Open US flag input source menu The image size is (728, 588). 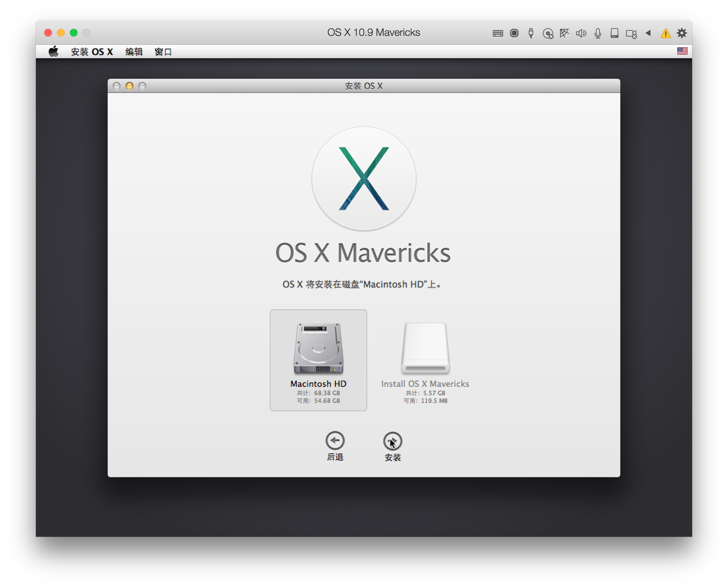pyautogui.click(x=682, y=51)
